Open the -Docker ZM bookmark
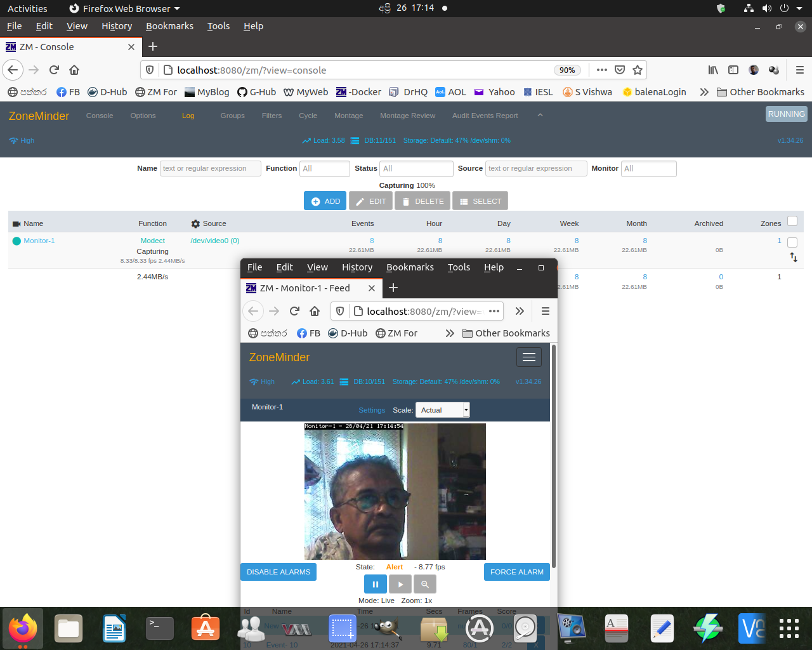The image size is (812, 650). coord(358,92)
